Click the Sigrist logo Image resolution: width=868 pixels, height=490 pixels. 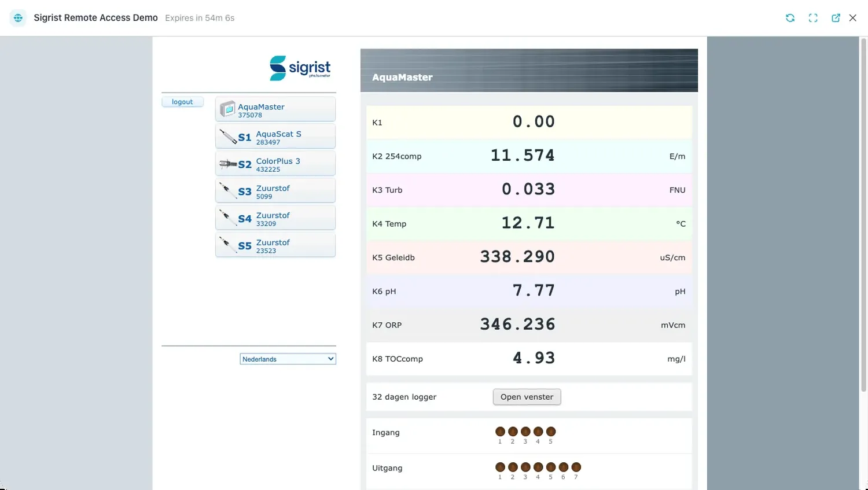coord(300,68)
